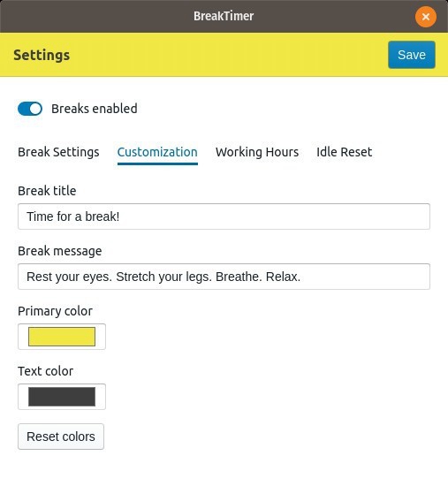The image size is (448, 486).
Task: Select the Customization tab
Action: [x=157, y=152]
